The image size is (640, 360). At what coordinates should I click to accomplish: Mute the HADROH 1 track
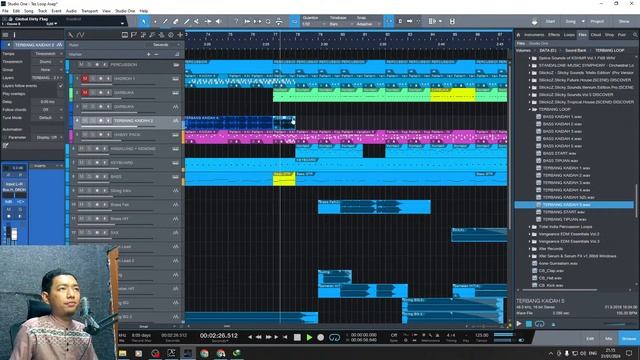[85, 78]
